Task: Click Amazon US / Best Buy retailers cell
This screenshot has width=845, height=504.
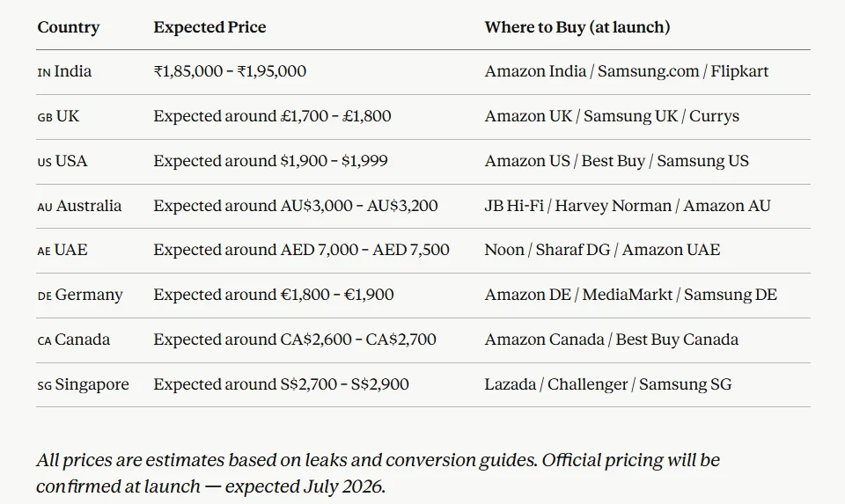Action: (x=616, y=161)
